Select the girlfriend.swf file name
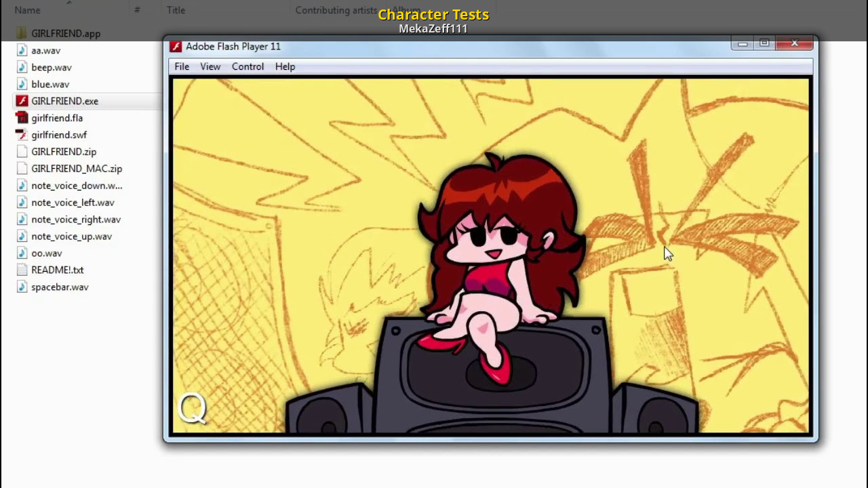The height and width of the screenshot is (488, 868). [x=59, y=135]
